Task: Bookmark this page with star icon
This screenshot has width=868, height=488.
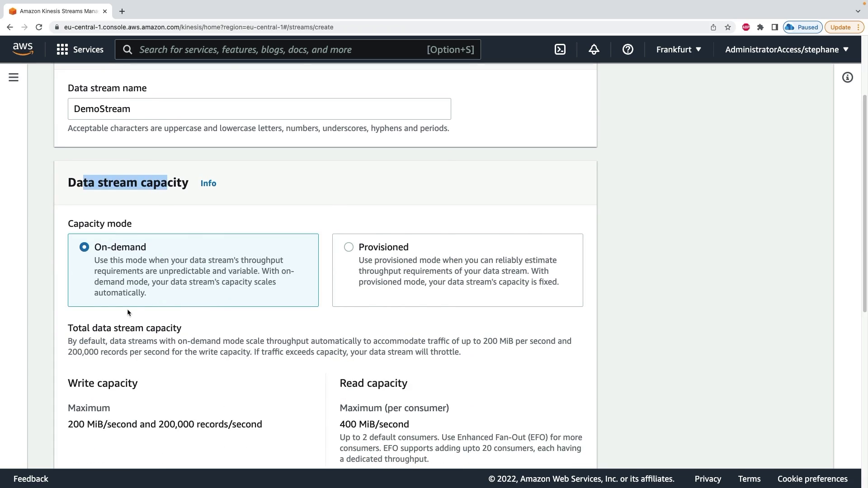Action: [x=728, y=27]
